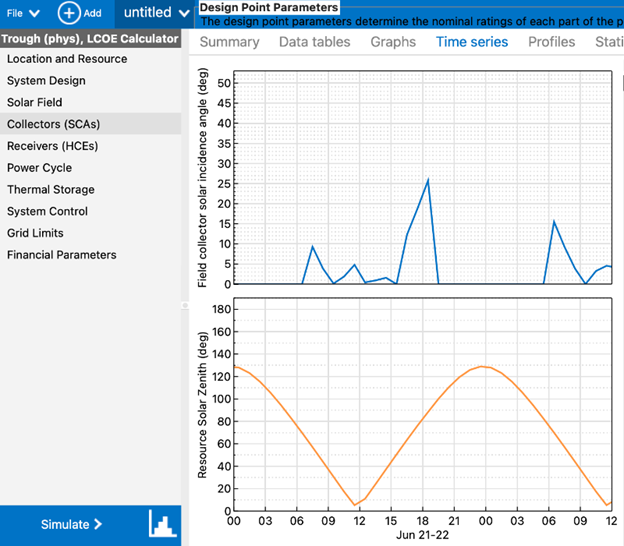Open the Profiles tab

point(551,42)
